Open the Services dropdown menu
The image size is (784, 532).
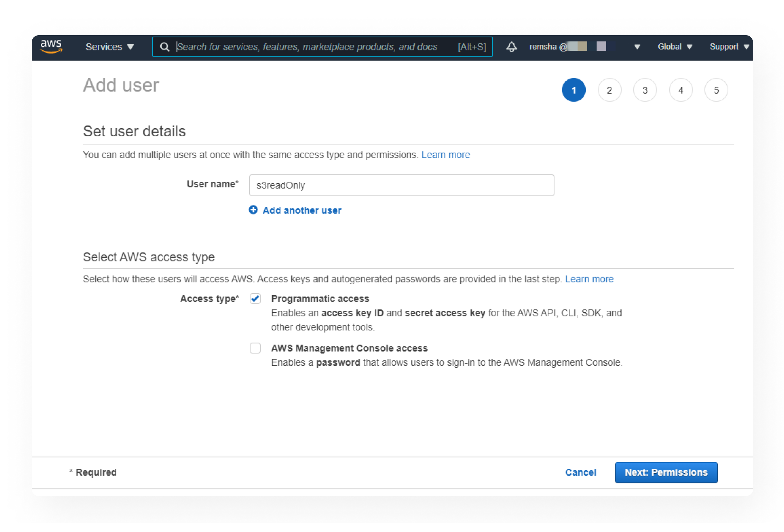pos(110,47)
